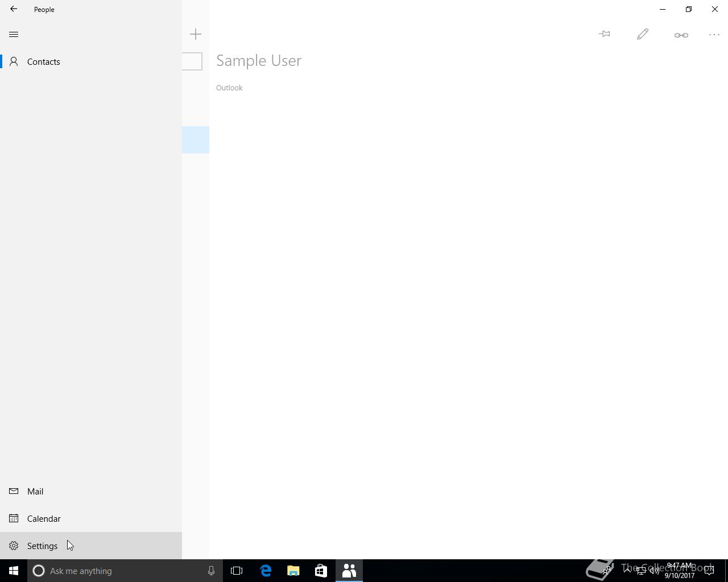Open the Store app from the taskbar
This screenshot has width=728, height=582.
[x=321, y=571]
